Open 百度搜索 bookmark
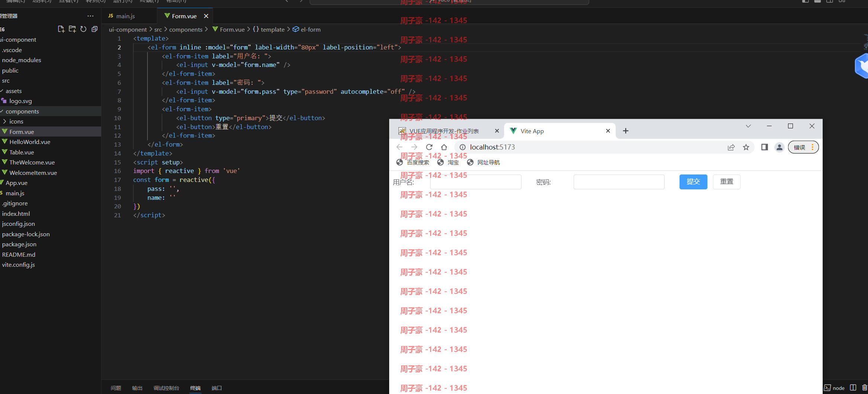868x394 pixels. pyautogui.click(x=413, y=162)
